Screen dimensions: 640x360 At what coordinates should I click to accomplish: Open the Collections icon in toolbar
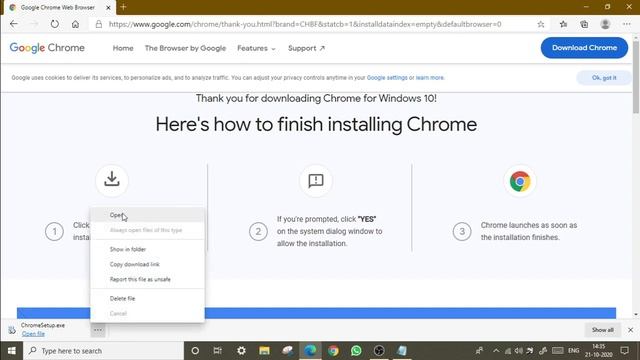point(584,24)
